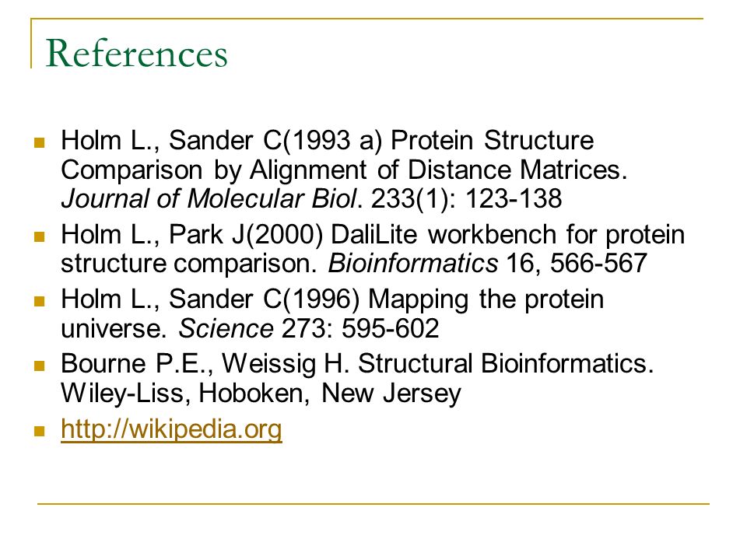Click the page range 123-138

pos(514,198)
